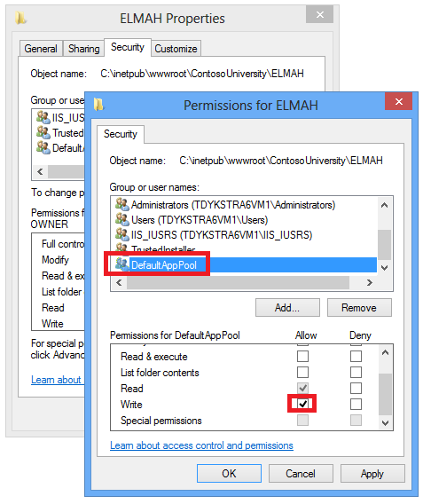Click the Add... button

tap(287, 308)
